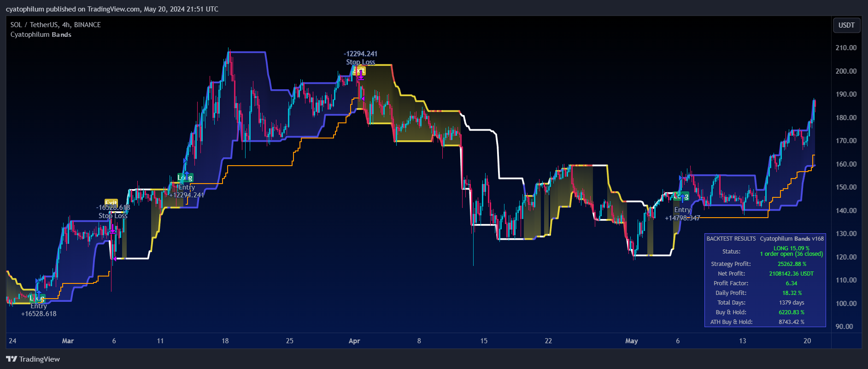Image resolution: width=868 pixels, height=369 pixels.
Task: Click the green Long marker near May 6
Action: coord(681,196)
